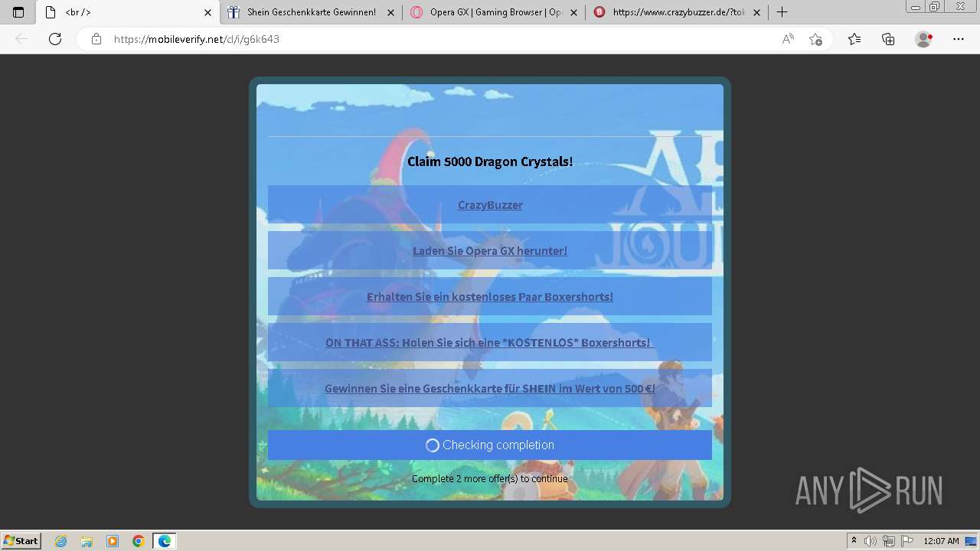Click the 'Checking completion' button
The image size is (980, 551).
[490, 445]
